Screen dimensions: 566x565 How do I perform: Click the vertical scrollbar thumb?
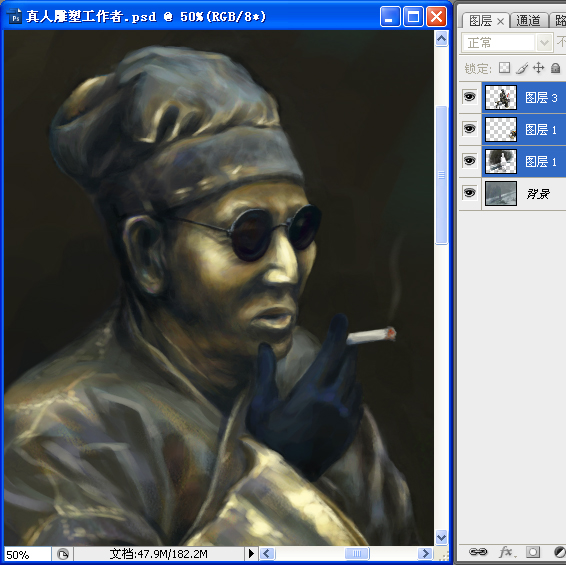pyautogui.click(x=441, y=175)
